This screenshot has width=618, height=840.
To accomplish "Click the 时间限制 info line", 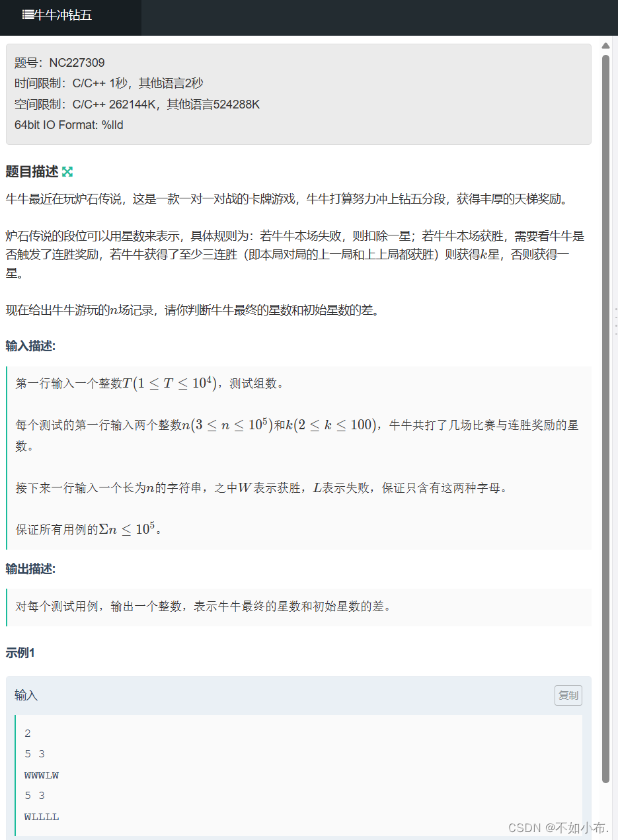I will [109, 83].
